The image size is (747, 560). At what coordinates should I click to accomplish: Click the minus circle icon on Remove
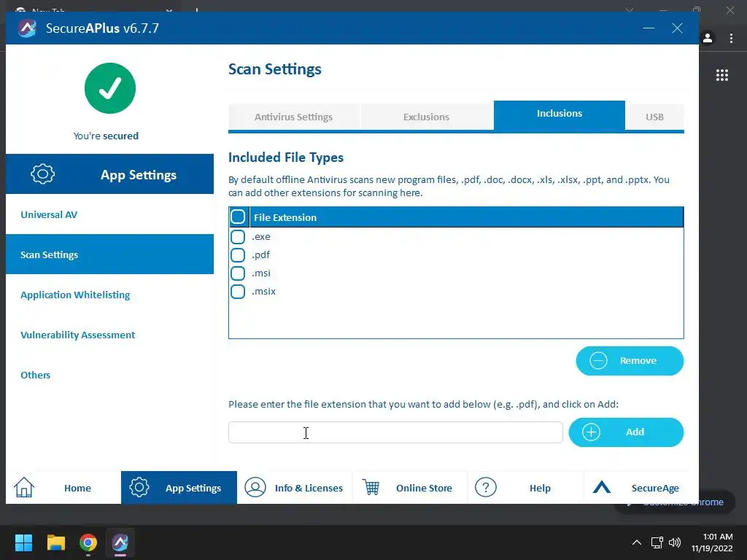point(598,360)
